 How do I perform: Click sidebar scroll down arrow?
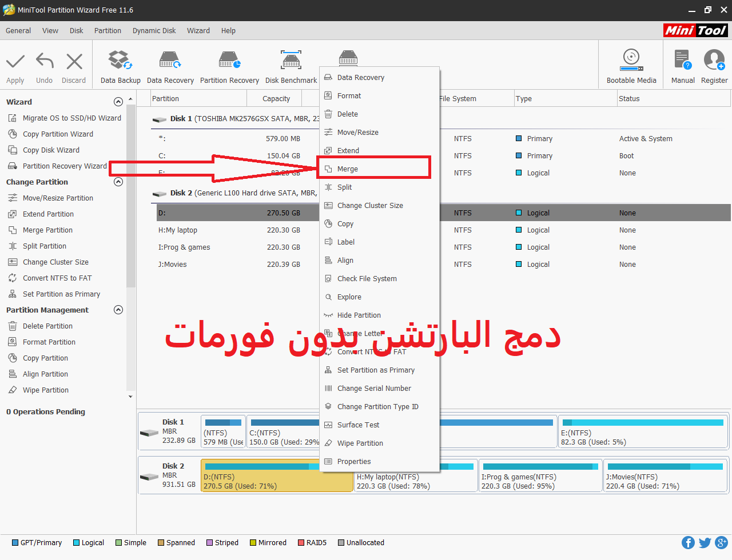(x=130, y=397)
